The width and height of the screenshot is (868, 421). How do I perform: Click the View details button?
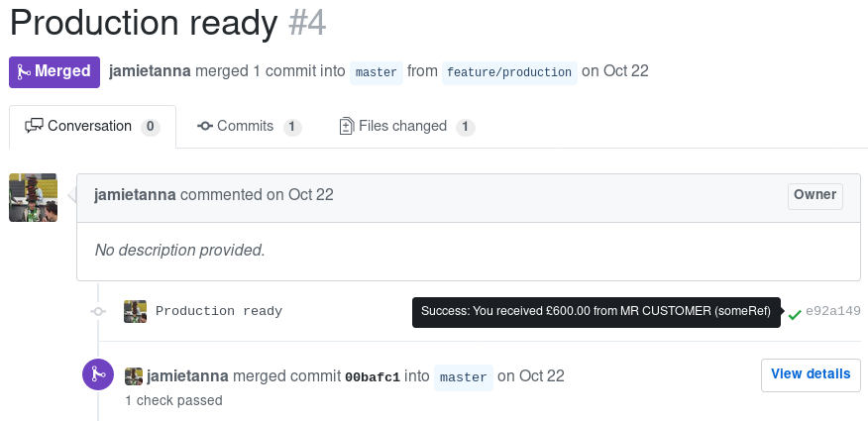(811, 375)
